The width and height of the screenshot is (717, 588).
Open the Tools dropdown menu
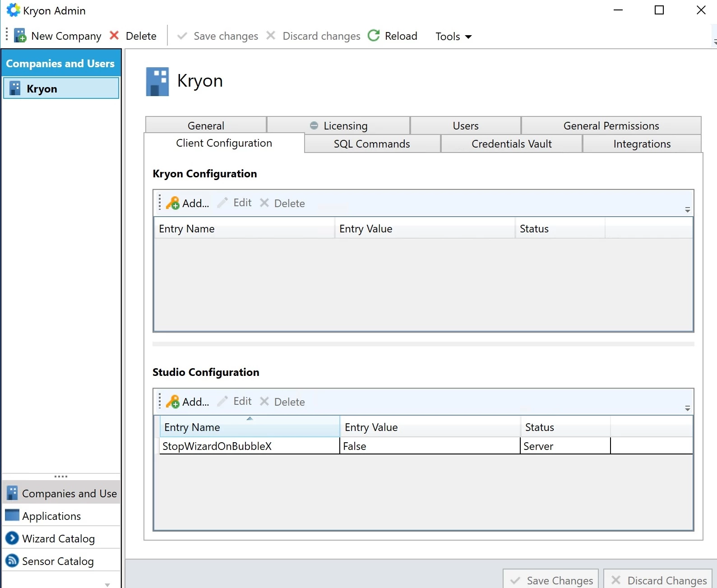(x=453, y=37)
